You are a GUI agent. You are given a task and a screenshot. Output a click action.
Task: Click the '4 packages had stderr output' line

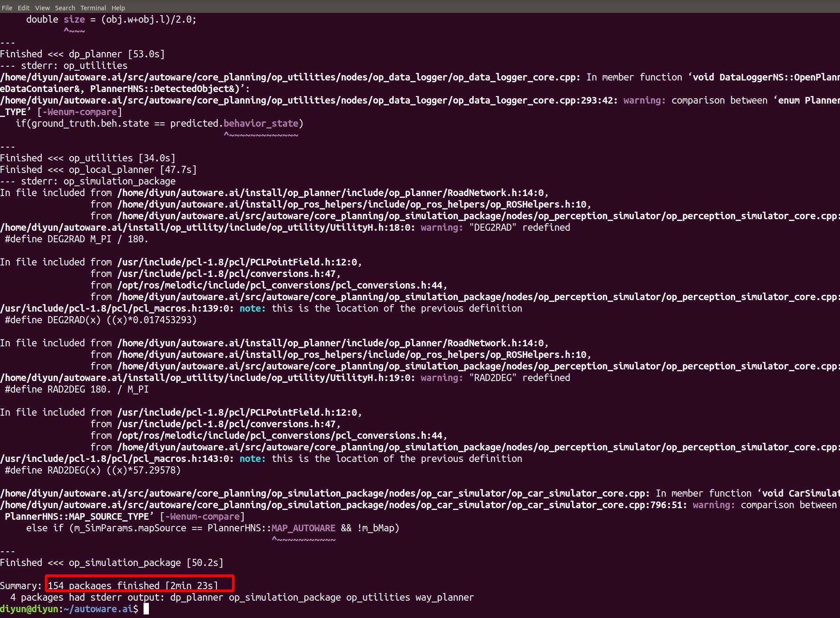242,598
